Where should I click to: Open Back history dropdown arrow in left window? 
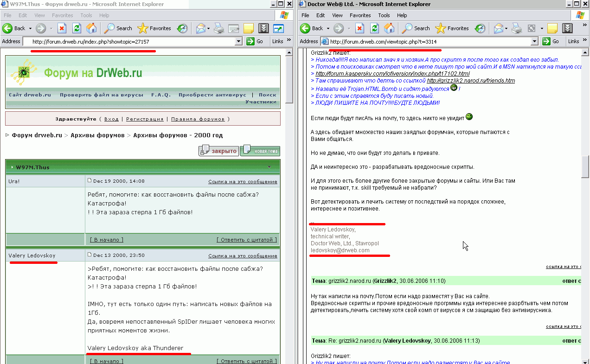(31, 28)
